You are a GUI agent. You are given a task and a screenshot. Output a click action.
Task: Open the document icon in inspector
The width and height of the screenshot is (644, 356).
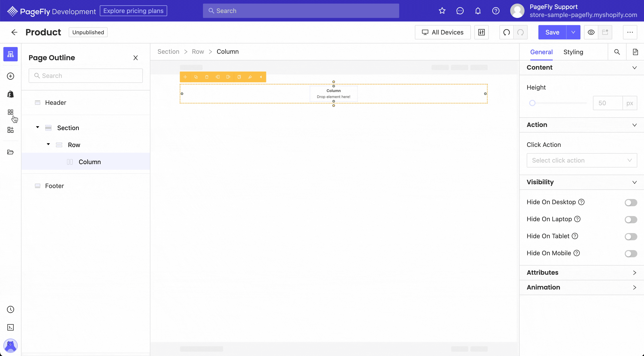tap(635, 52)
